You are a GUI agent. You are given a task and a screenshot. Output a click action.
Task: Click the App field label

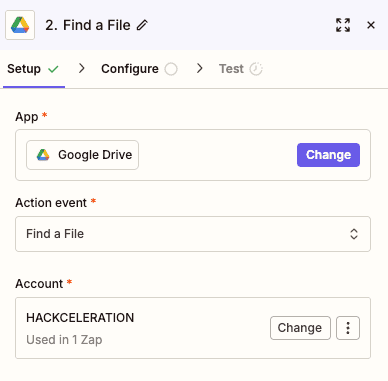click(x=27, y=117)
